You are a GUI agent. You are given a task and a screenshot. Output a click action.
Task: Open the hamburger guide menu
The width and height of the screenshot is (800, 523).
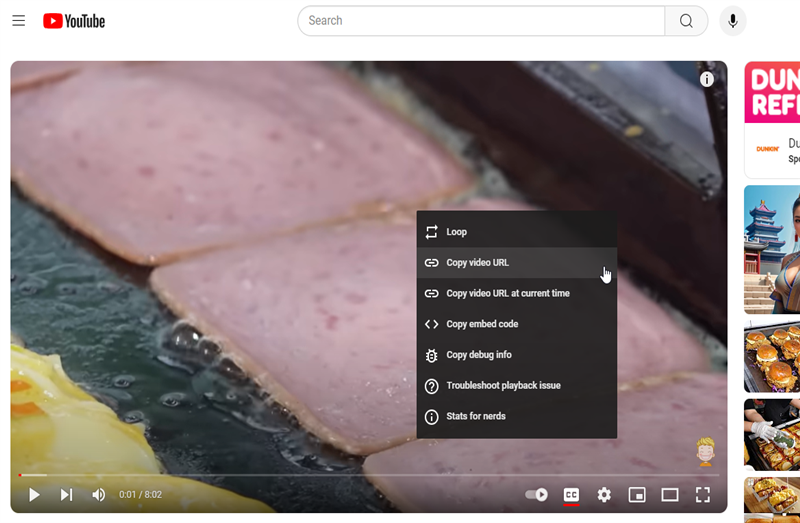[x=19, y=21]
